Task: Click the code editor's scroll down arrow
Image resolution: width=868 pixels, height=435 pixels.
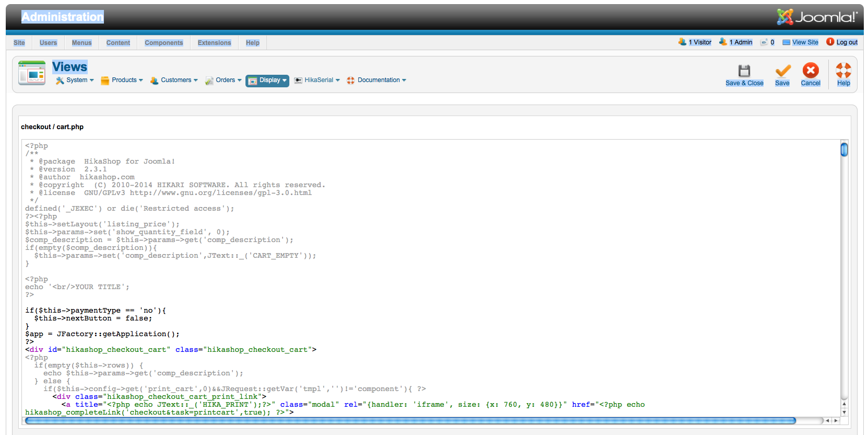Action: [x=844, y=413]
